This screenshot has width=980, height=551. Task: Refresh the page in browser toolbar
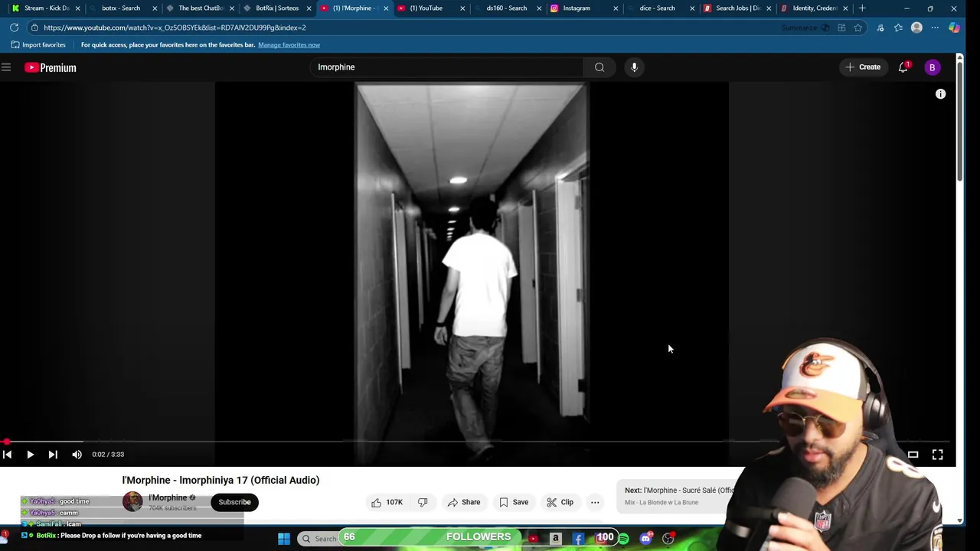click(x=14, y=28)
